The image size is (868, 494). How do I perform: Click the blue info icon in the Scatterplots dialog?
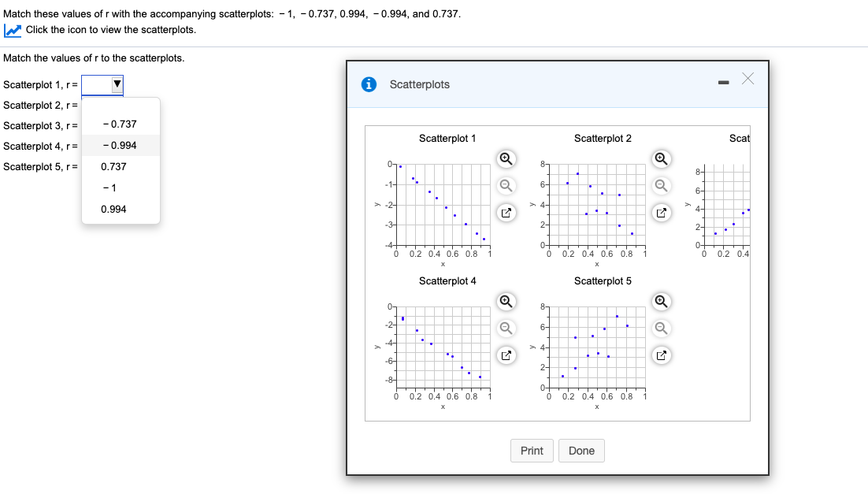pyautogui.click(x=369, y=84)
